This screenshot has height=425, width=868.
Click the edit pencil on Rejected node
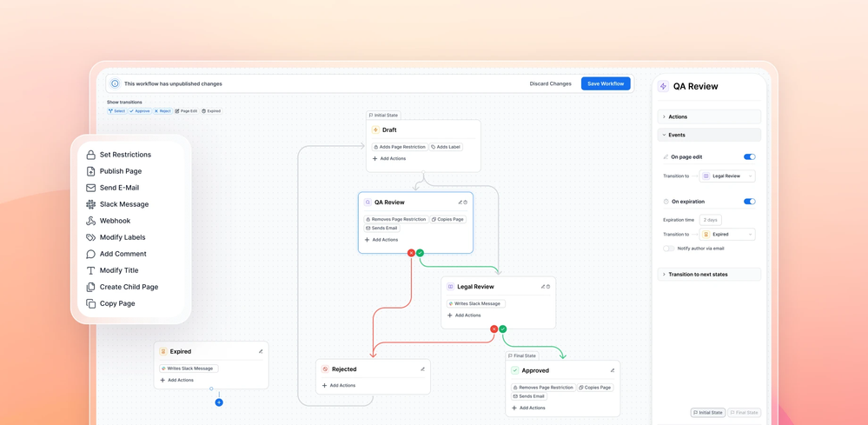pyautogui.click(x=422, y=369)
